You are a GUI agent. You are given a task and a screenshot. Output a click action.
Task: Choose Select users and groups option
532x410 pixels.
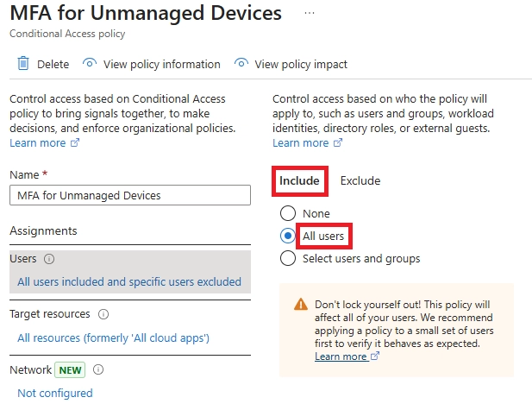coord(288,258)
